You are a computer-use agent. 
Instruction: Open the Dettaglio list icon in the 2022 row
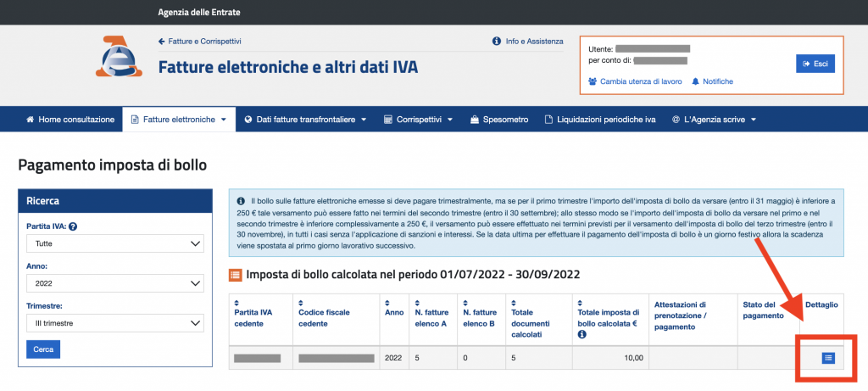point(828,358)
